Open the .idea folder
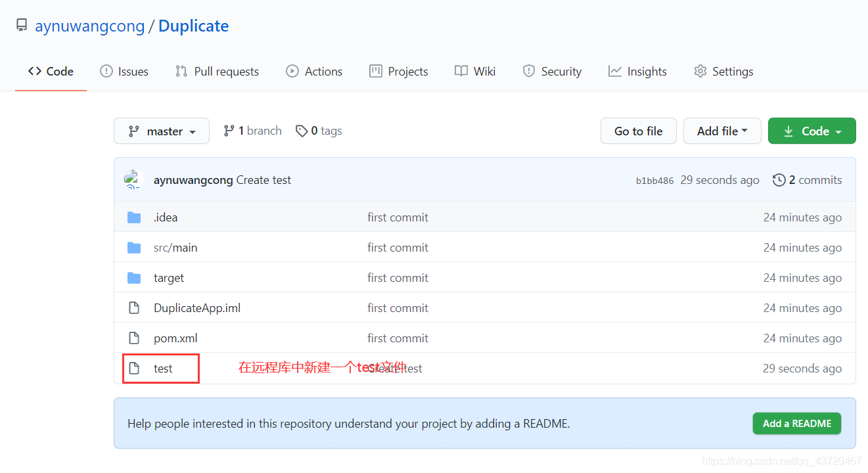 (x=166, y=217)
